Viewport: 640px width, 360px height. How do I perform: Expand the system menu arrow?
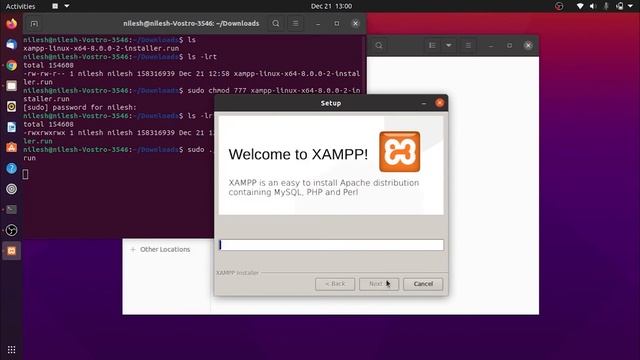[x=631, y=6]
